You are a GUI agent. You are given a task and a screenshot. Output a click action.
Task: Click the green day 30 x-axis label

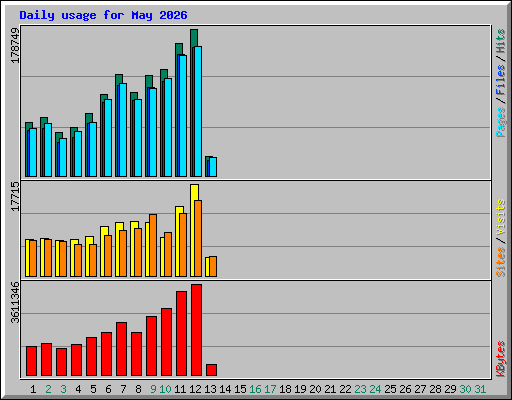465,389
